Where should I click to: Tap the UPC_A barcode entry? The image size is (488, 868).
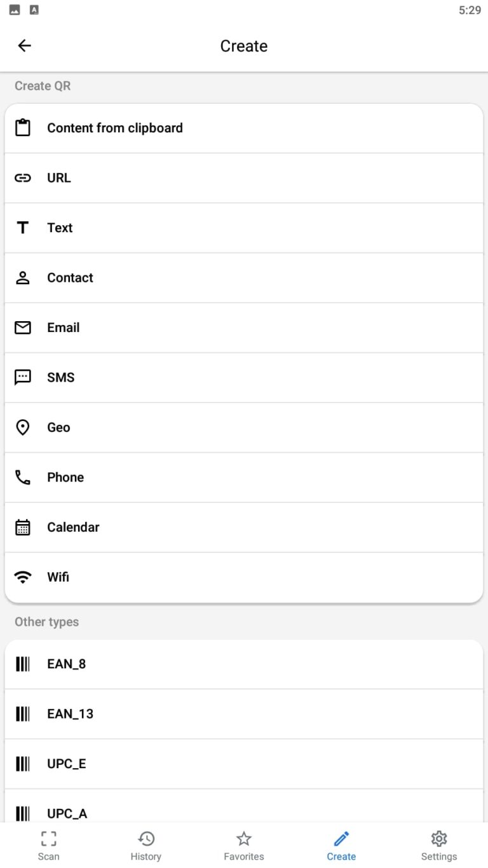tap(67, 812)
